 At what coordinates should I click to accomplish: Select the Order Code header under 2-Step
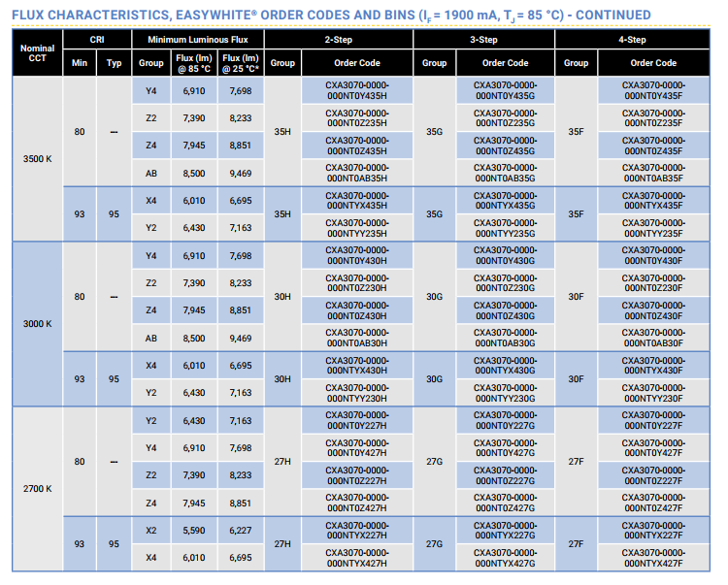[357, 63]
